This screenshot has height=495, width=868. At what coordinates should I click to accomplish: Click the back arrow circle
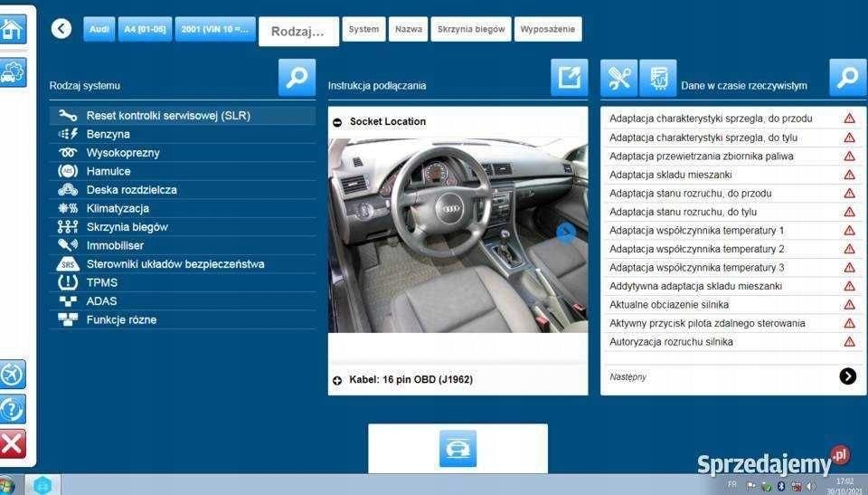click(x=61, y=28)
